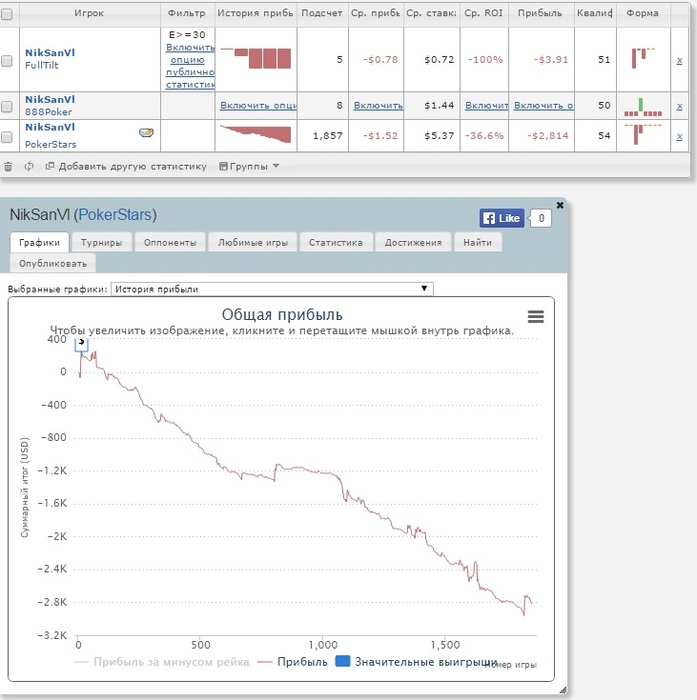Click the Facebook Like button

tap(502, 218)
